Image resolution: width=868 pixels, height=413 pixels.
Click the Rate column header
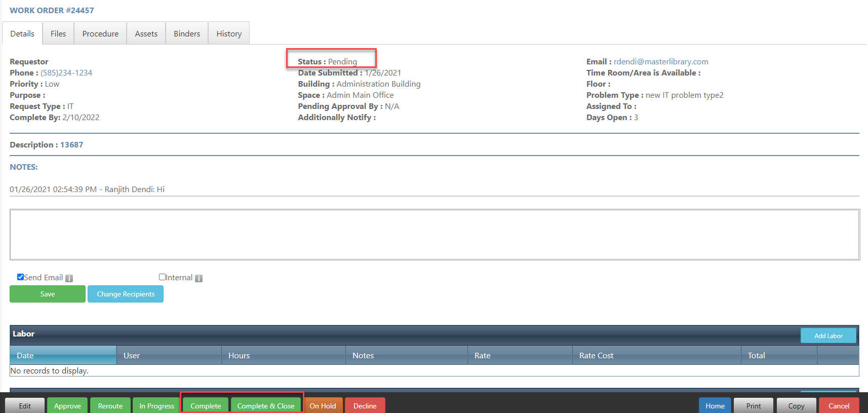[x=520, y=355]
